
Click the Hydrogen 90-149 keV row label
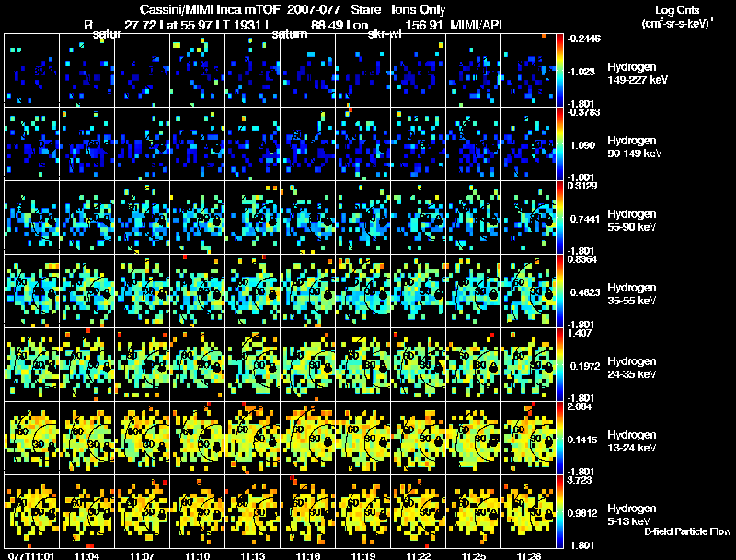tap(634, 147)
